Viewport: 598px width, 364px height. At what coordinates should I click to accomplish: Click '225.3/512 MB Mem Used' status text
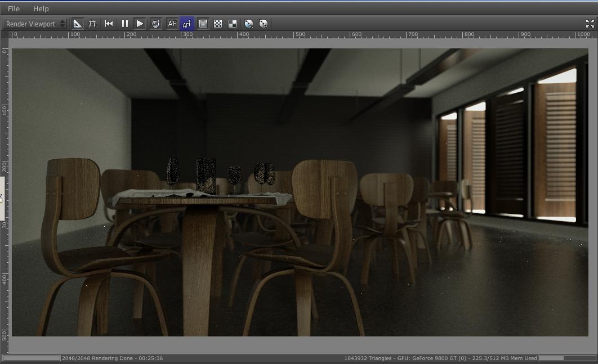505,358
